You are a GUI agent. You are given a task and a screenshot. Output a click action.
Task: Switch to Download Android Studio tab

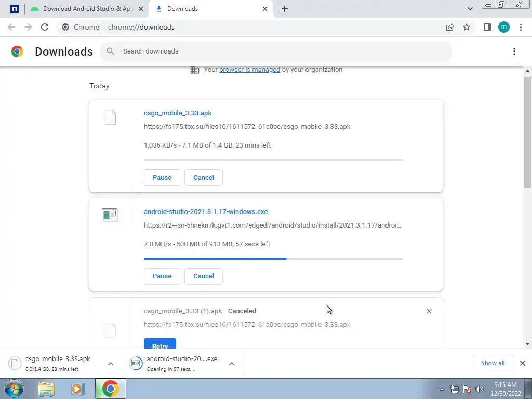point(87,9)
